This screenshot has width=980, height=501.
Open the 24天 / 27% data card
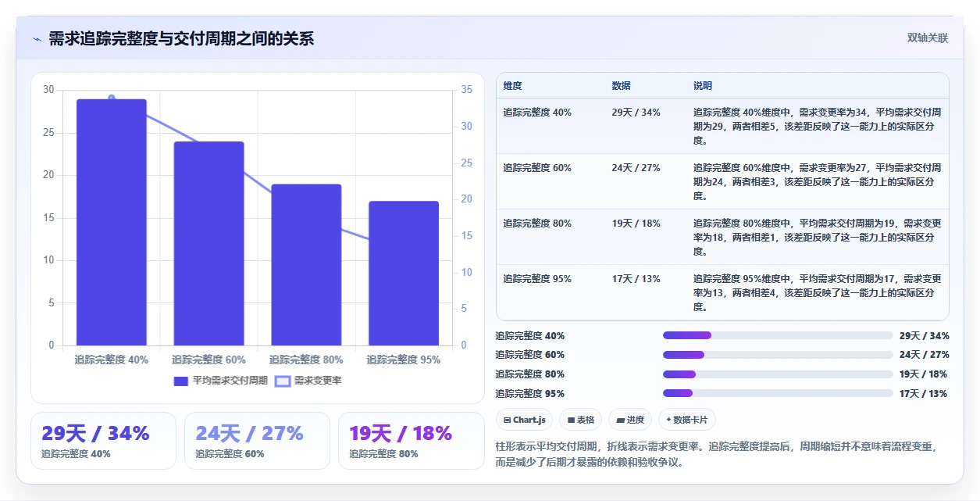[x=257, y=441]
